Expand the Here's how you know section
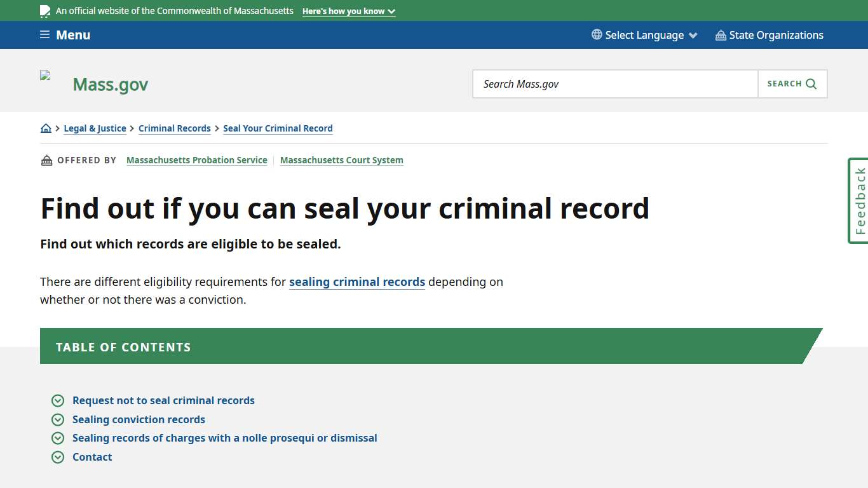The height and width of the screenshot is (488, 868). (x=348, y=11)
